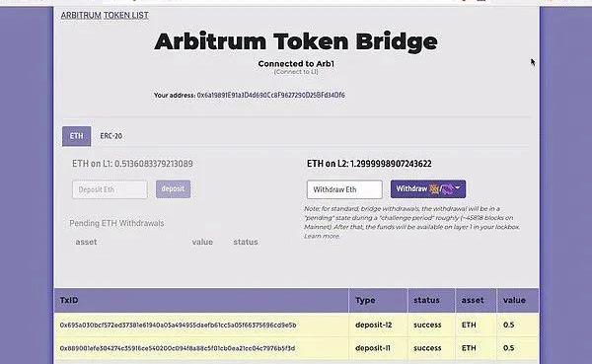Click the value column header in transactions table
The image size is (592, 364).
pos(514,300)
